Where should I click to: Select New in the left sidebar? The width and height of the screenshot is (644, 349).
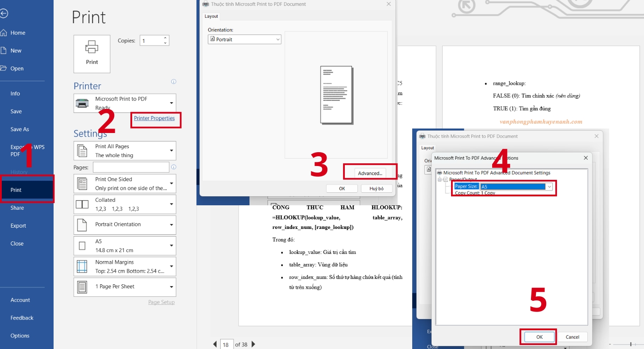pyautogui.click(x=16, y=50)
